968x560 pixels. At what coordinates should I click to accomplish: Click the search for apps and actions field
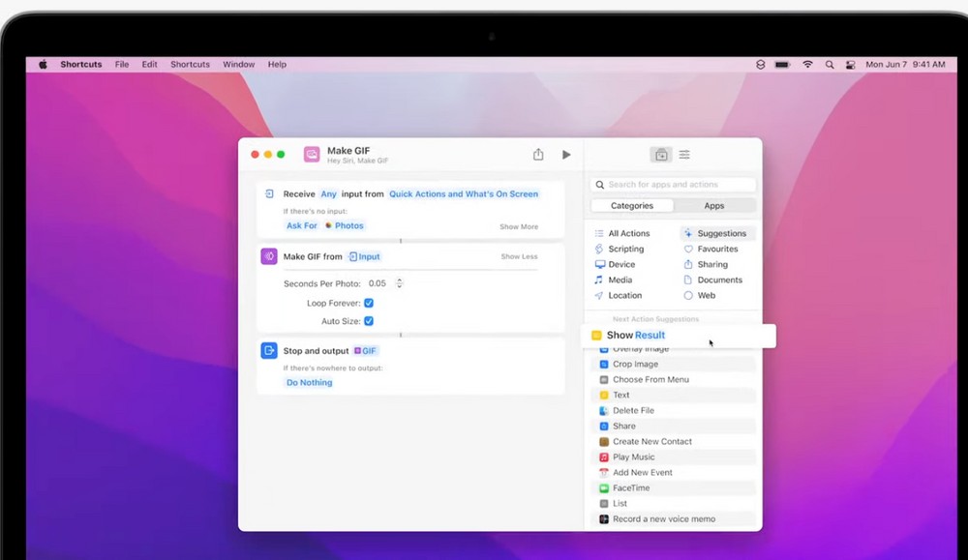[673, 185]
